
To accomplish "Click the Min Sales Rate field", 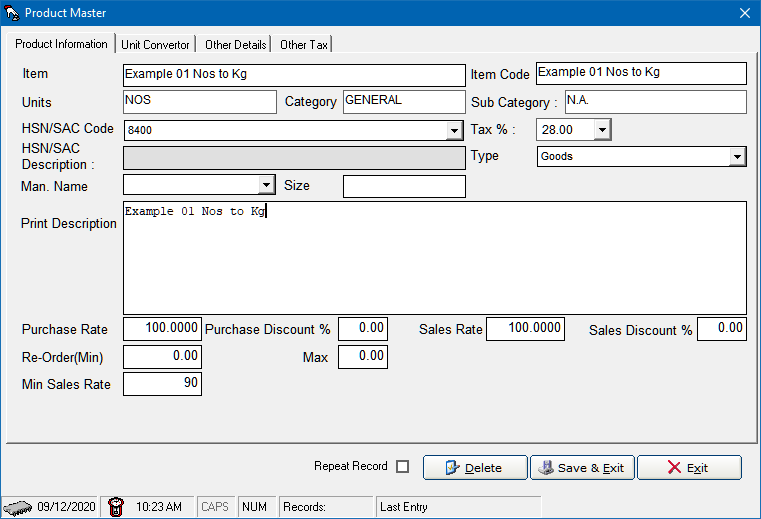I will [163, 384].
